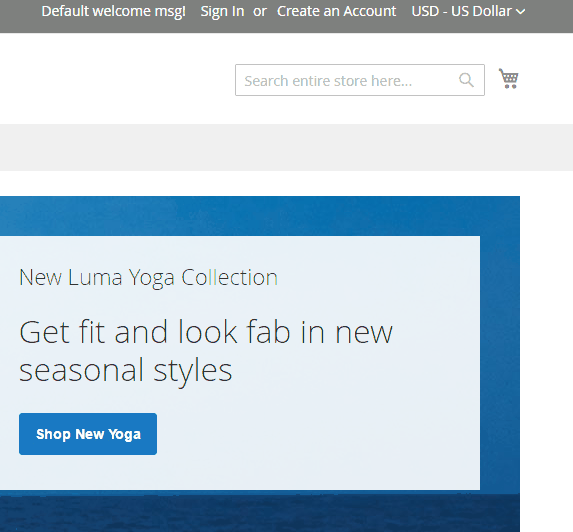Select the New Luma Yoga Collection subtitle
The height and width of the screenshot is (532, 573).
[148, 277]
